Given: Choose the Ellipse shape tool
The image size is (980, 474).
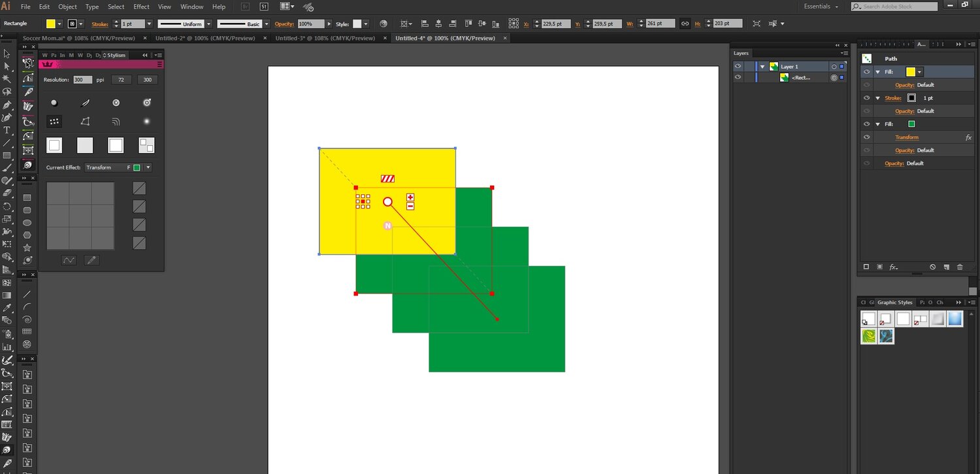Looking at the screenshot, I should [27, 222].
